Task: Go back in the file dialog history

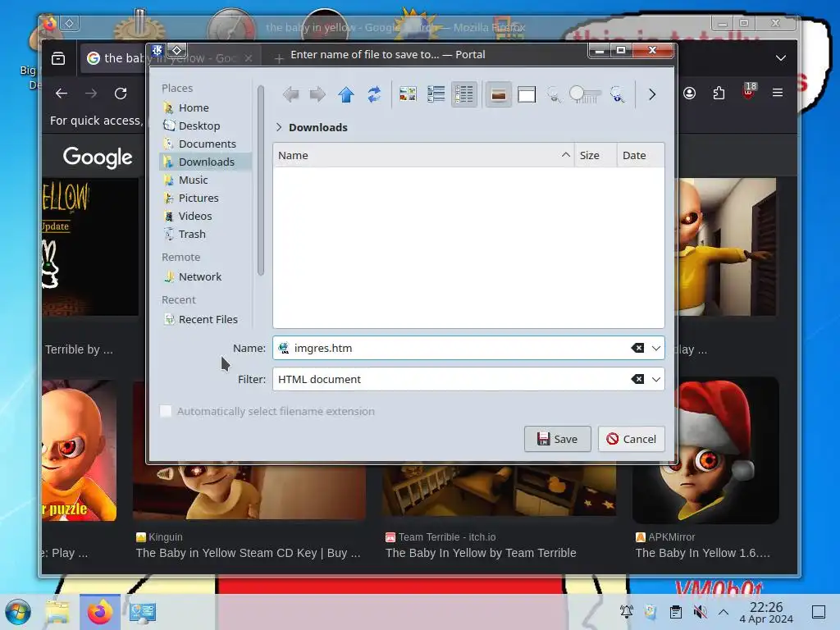Action: click(290, 95)
